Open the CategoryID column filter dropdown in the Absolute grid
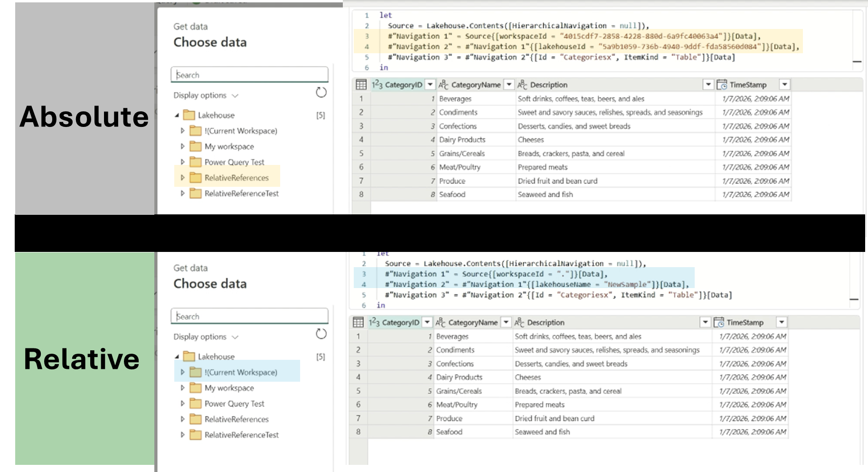 click(430, 85)
